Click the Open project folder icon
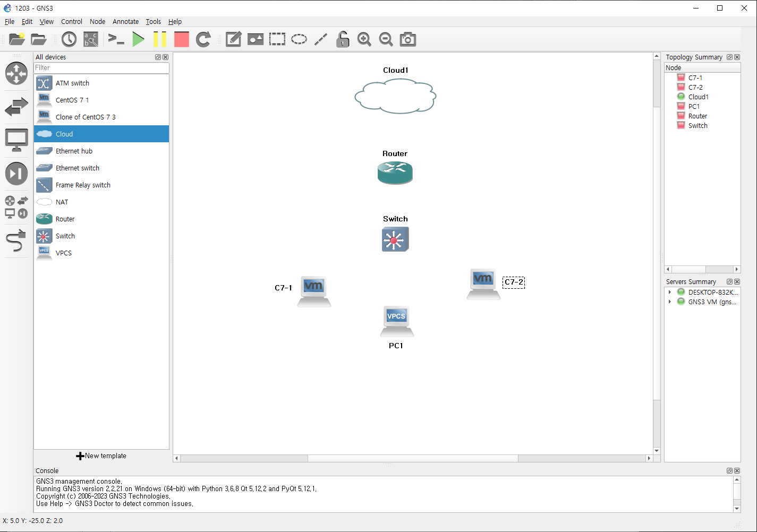 (39, 39)
